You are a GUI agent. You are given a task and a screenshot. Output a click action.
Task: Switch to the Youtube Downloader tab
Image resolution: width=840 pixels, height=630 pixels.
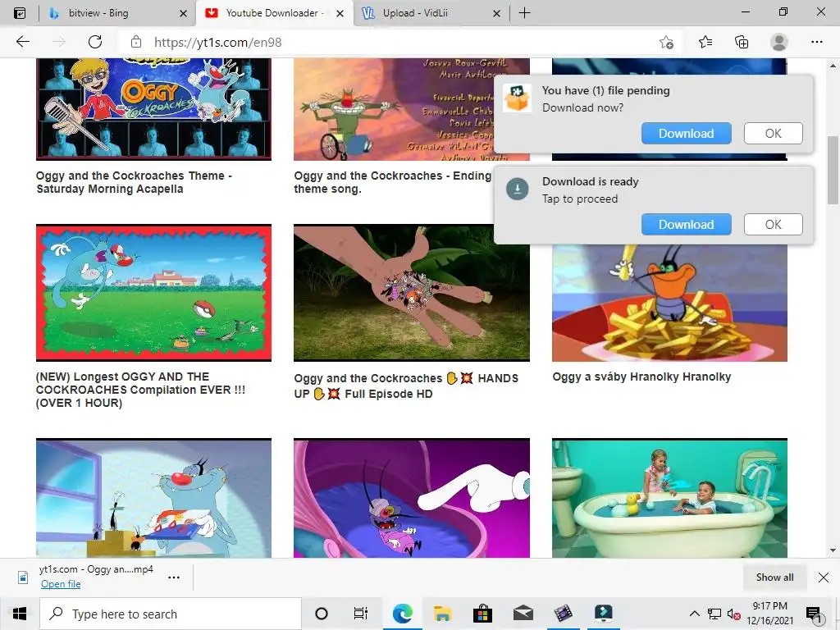275,13
